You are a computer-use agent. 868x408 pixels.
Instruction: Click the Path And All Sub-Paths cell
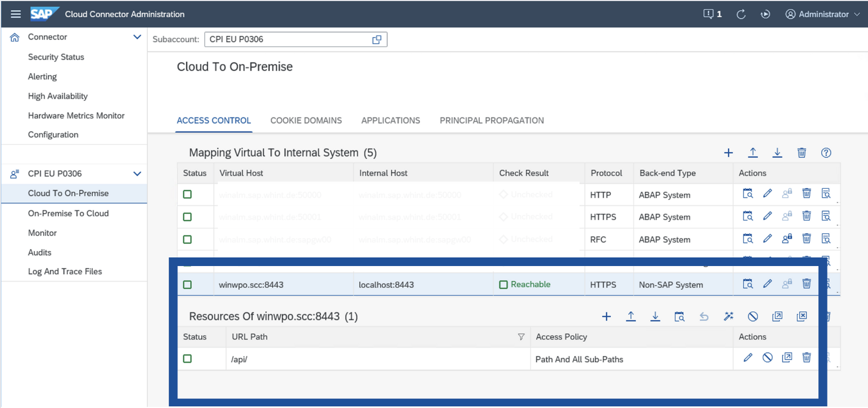tap(579, 359)
